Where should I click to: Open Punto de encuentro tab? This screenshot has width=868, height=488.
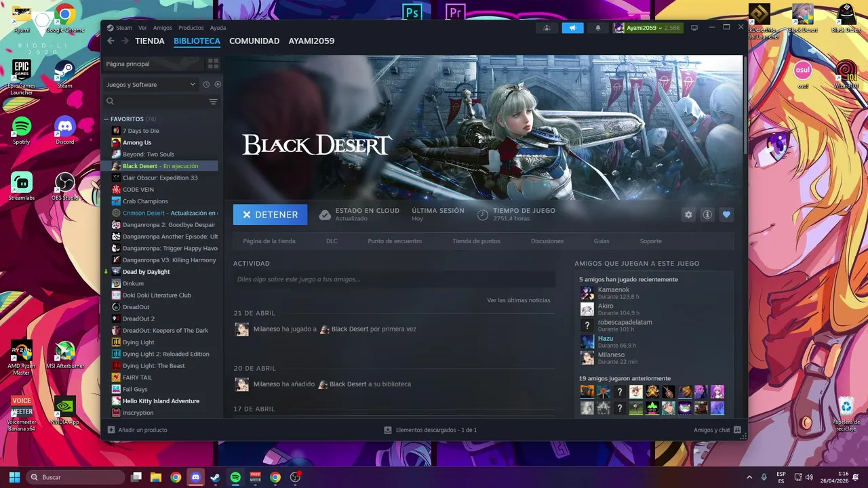[395, 241]
